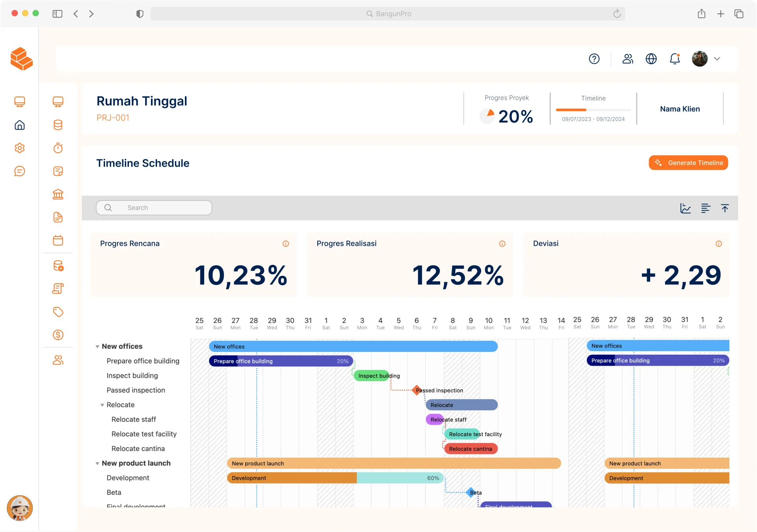Click the help question mark icon
Viewport: 757px width, 532px height.
coord(594,59)
